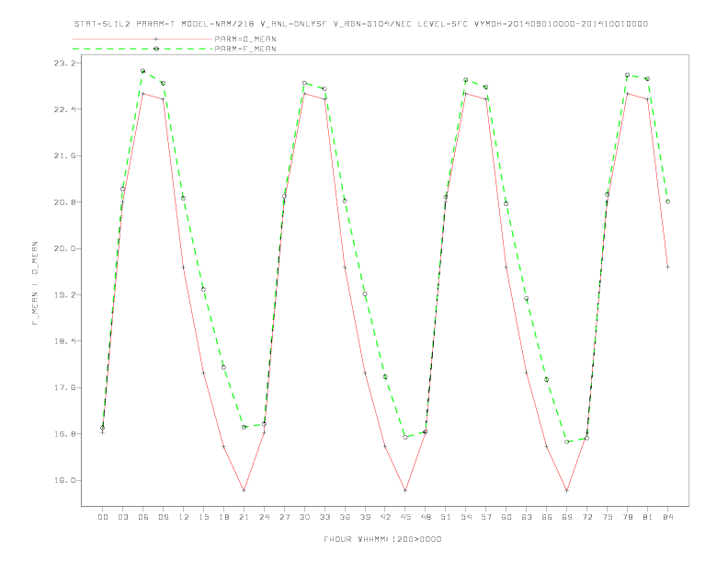The width and height of the screenshot is (728, 563).
Task: Click the 75 forecast hour tick label
Action: (608, 517)
